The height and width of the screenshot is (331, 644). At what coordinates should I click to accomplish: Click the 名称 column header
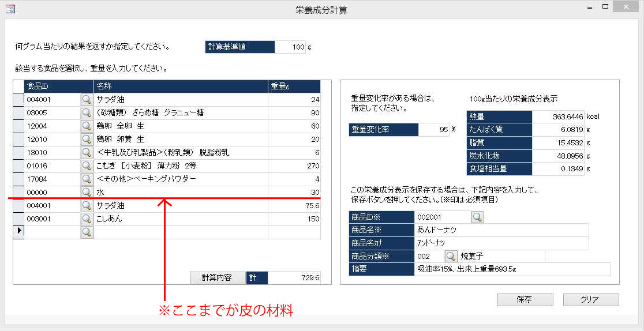[x=181, y=86]
